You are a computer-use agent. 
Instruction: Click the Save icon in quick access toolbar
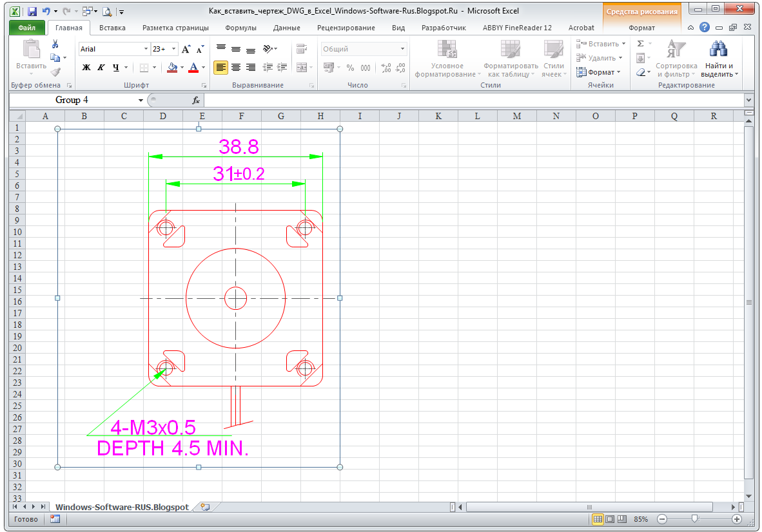32,11
